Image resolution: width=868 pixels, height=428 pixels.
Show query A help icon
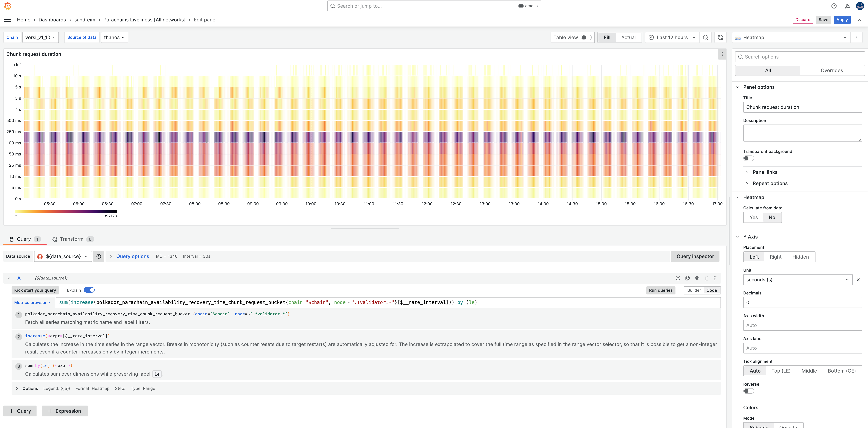[678, 278]
